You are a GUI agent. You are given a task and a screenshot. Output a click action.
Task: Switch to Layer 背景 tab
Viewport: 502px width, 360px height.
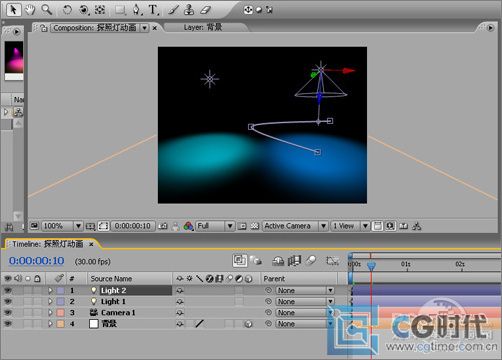[203, 27]
